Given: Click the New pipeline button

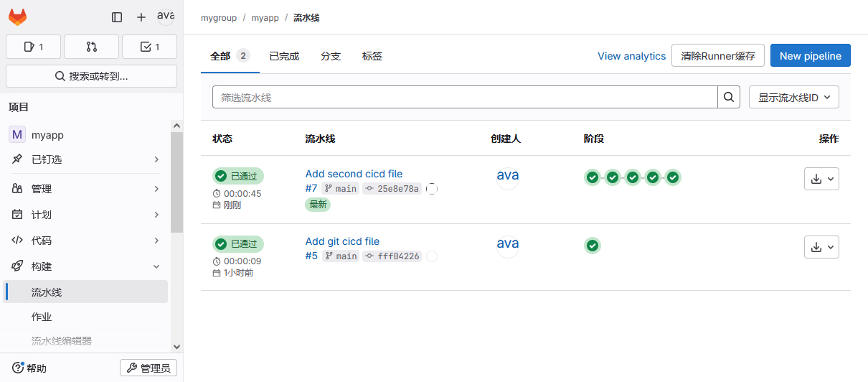Looking at the screenshot, I should pos(810,56).
